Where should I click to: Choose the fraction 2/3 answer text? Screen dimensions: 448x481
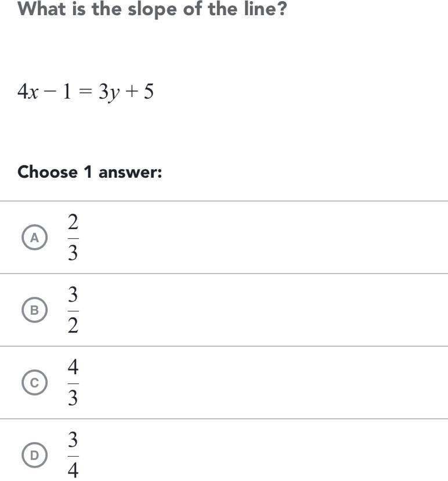(73, 238)
